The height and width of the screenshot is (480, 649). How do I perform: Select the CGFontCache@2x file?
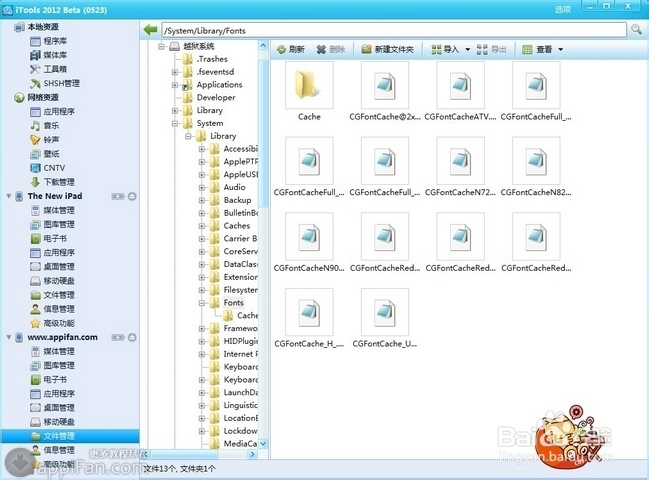(385, 85)
